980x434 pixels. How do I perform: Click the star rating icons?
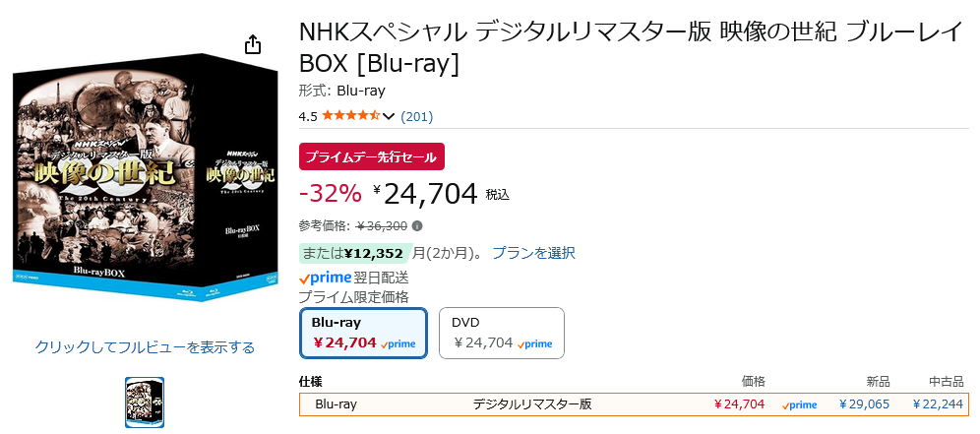click(351, 116)
